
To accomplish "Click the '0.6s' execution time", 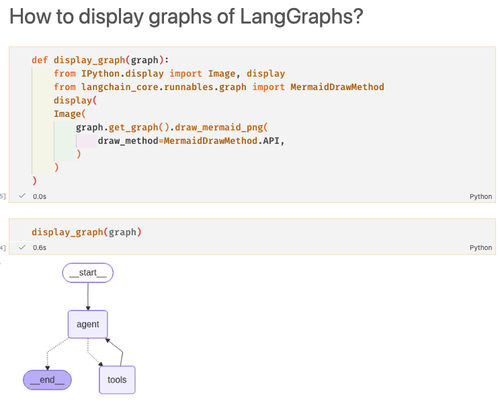I will tap(39, 248).
